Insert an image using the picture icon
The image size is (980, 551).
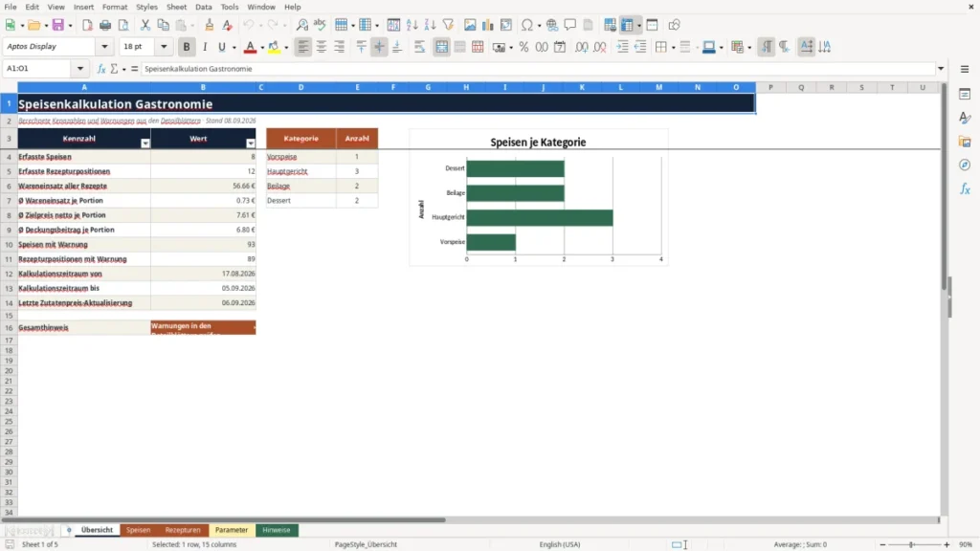pyautogui.click(x=470, y=25)
